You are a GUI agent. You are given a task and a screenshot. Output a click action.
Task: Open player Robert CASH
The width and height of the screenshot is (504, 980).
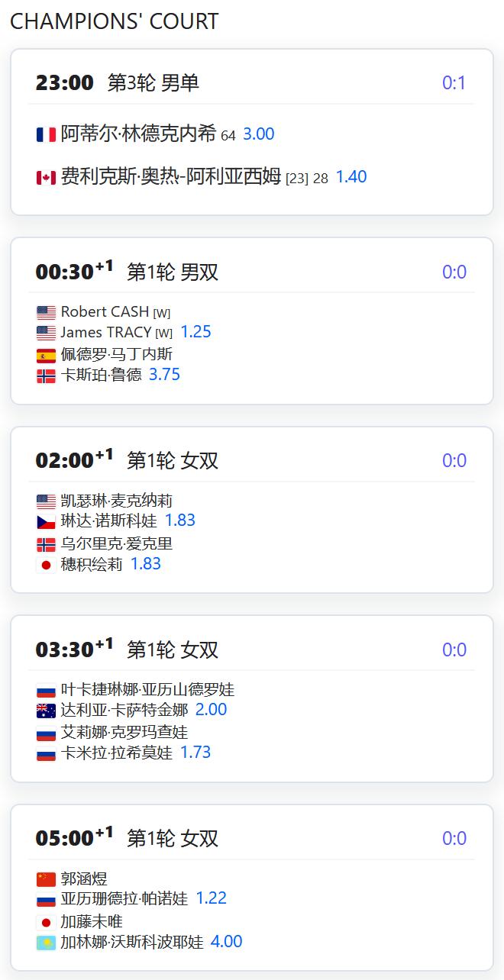point(105,311)
